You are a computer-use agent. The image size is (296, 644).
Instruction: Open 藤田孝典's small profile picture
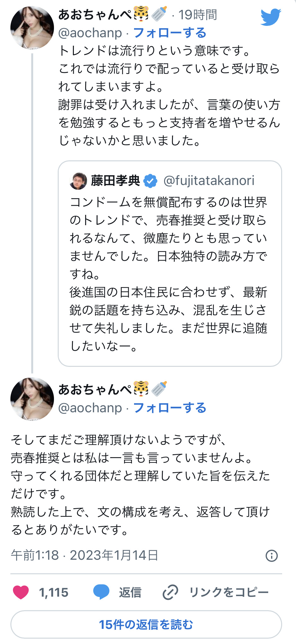click(78, 181)
